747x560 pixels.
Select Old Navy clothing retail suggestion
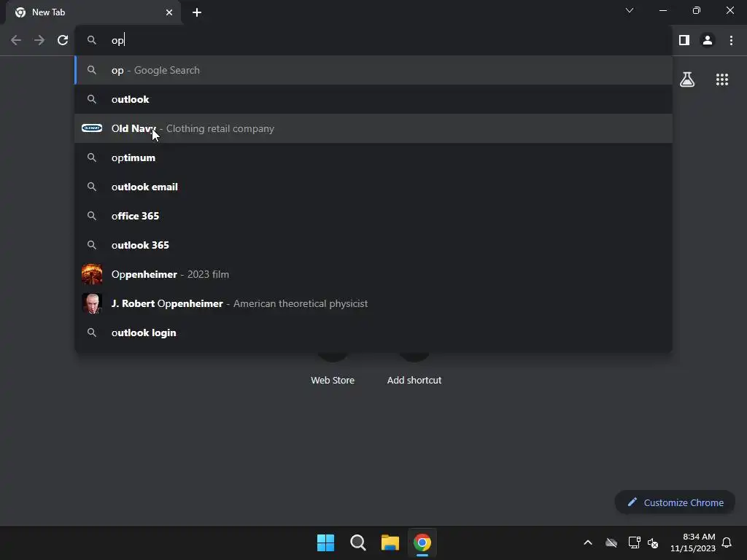click(x=373, y=128)
